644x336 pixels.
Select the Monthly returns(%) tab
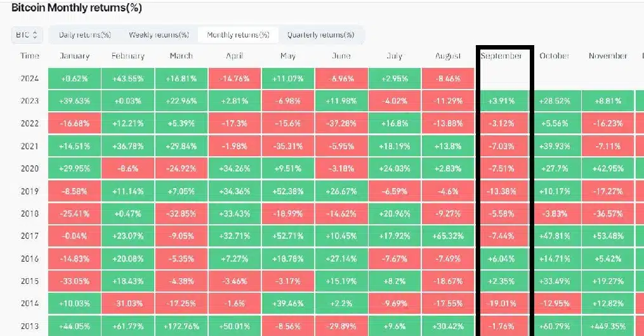[238, 35]
